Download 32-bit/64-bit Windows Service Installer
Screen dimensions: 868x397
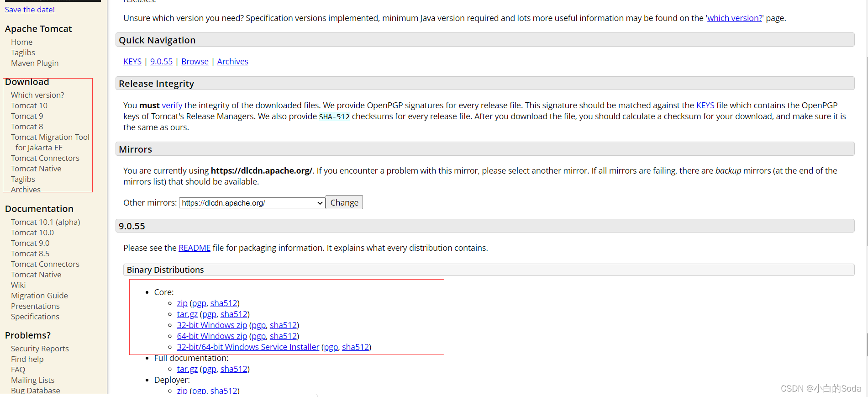[x=248, y=347]
